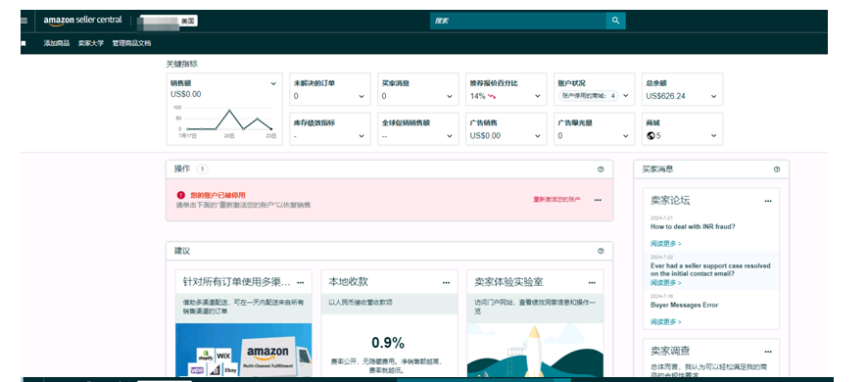The height and width of the screenshot is (382, 868).
Task: Open the Buyer Messages Error forum post
Action: pyautogui.click(x=684, y=305)
